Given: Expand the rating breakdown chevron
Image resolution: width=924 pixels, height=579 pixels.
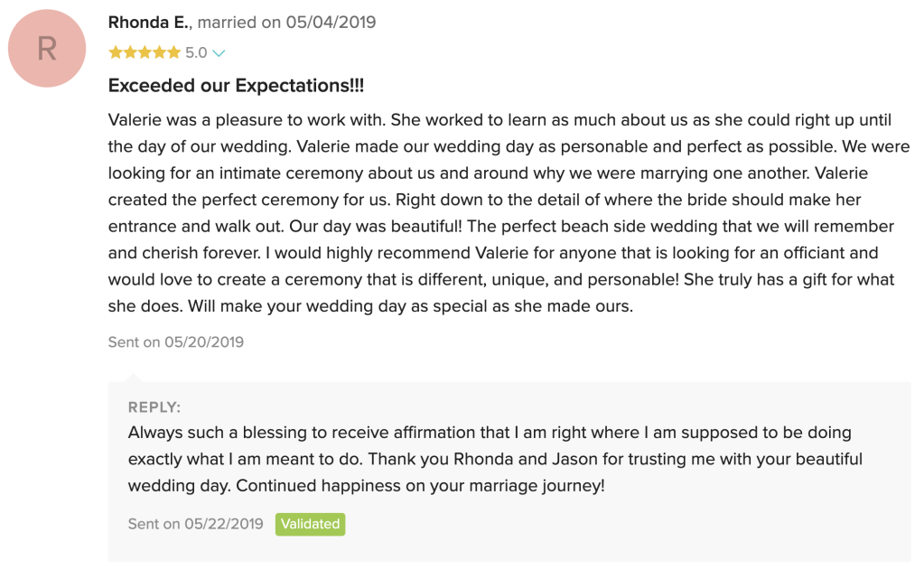Looking at the screenshot, I should [x=219, y=53].
